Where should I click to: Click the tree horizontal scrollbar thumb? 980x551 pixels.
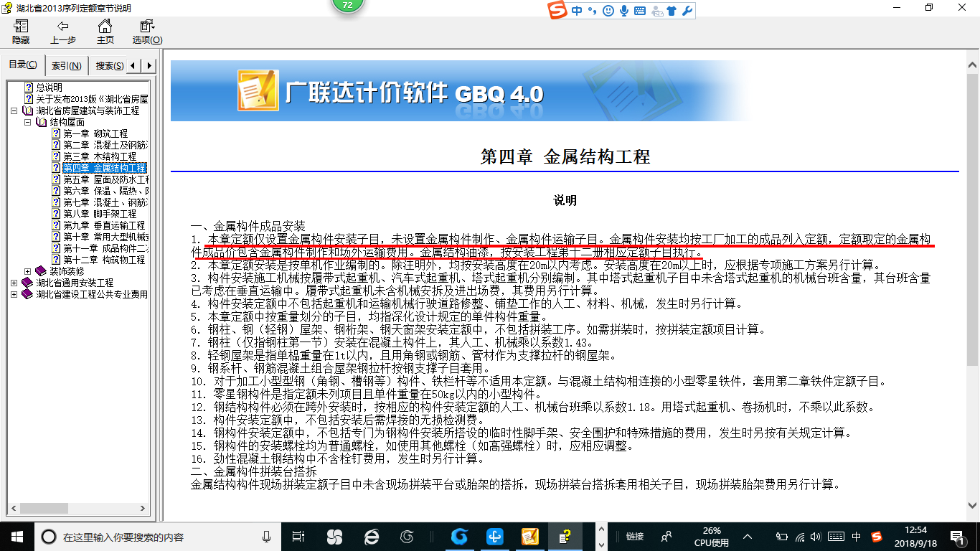tap(44, 508)
